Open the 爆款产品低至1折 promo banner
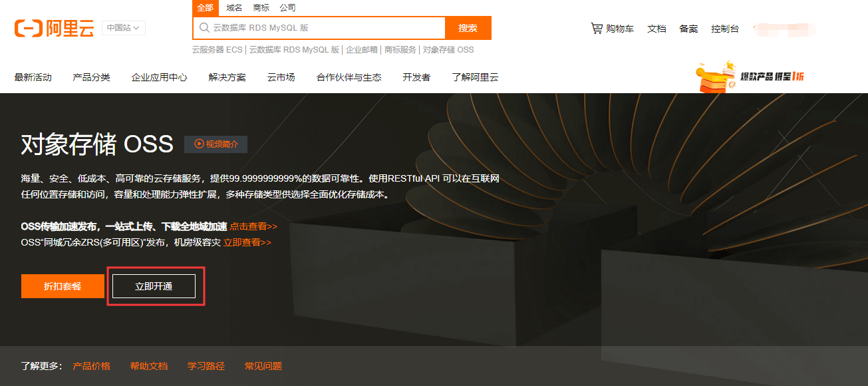This screenshot has width=868, height=386. click(x=750, y=76)
